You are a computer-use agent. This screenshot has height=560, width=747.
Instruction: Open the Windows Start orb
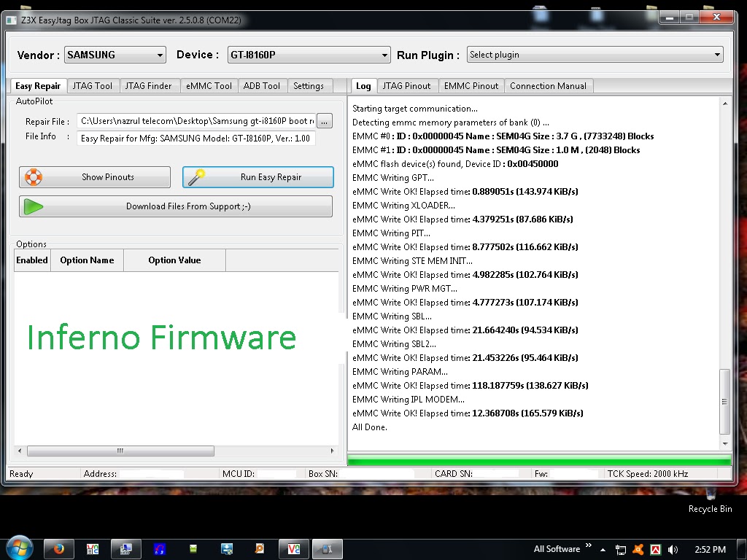(x=19, y=548)
